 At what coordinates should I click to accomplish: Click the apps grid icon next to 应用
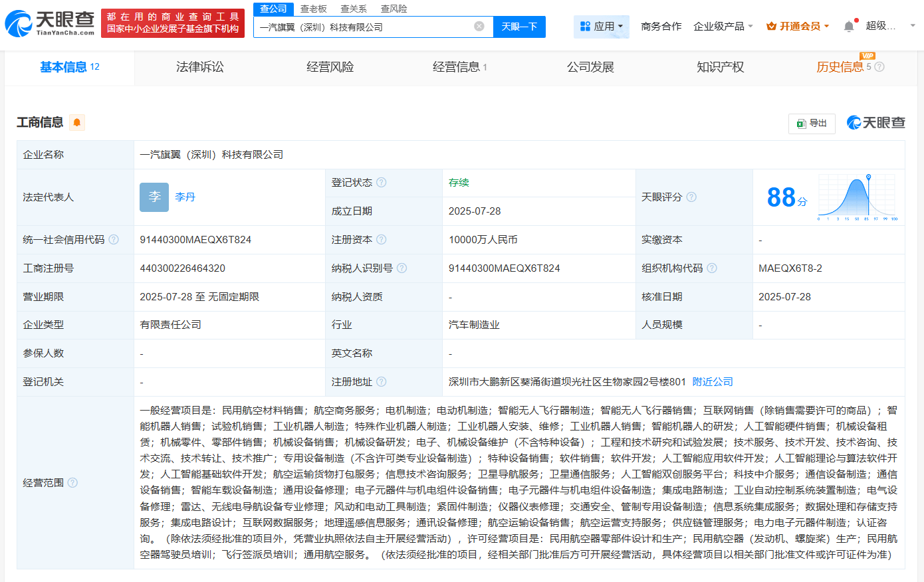(585, 27)
